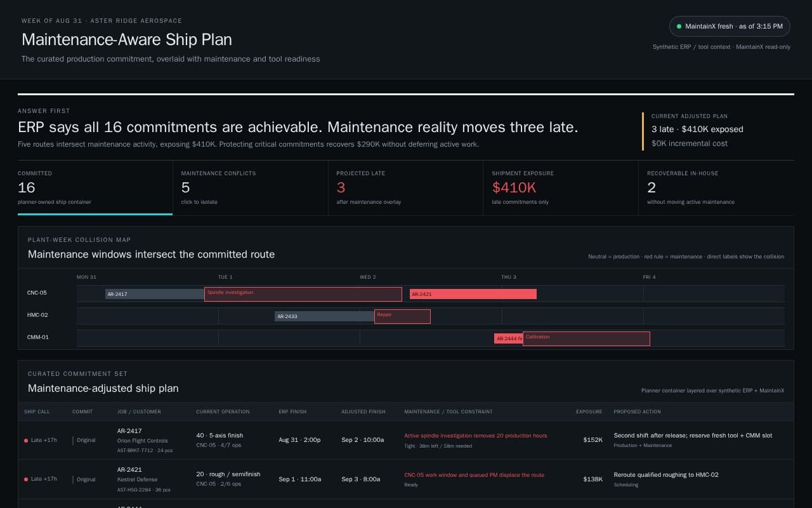Click the "Sep 3 · 8:00a" adjusted finish
This screenshot has width=812, height=508.
point(360,479)
